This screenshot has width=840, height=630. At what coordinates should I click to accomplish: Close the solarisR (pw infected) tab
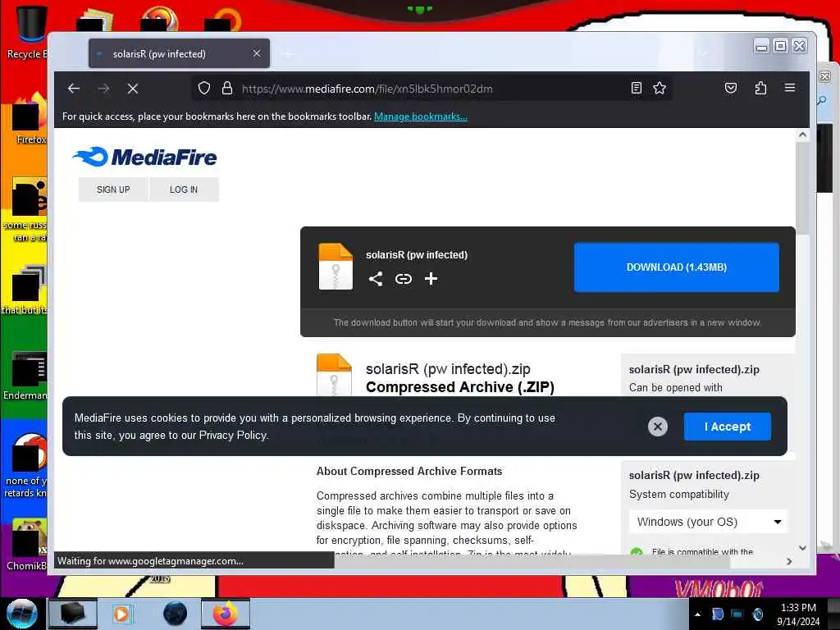point(257,53)
